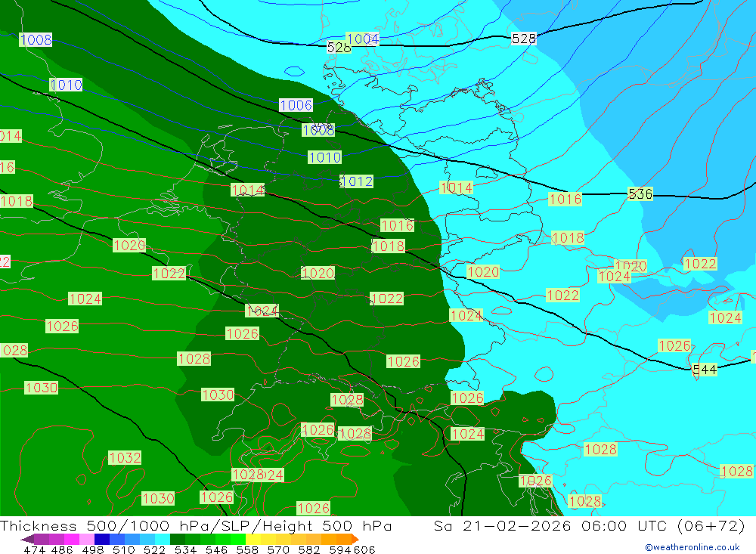The width and height of the screenshot is (756, 554).
Task: Click the 536 height contour label
Action: (x=640, y=193)
